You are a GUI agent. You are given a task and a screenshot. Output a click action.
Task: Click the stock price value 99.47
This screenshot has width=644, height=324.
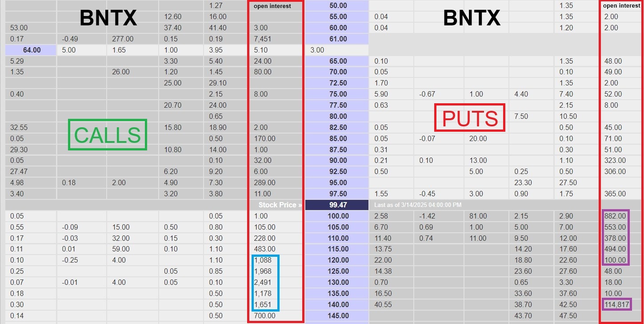click(337, 205)
